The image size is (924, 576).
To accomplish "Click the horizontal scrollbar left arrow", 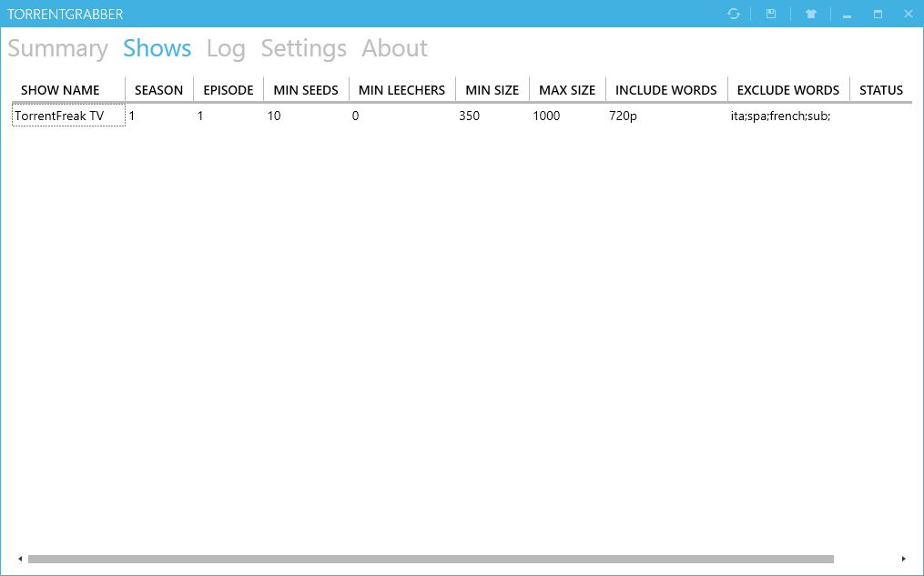I will (20, 559).
